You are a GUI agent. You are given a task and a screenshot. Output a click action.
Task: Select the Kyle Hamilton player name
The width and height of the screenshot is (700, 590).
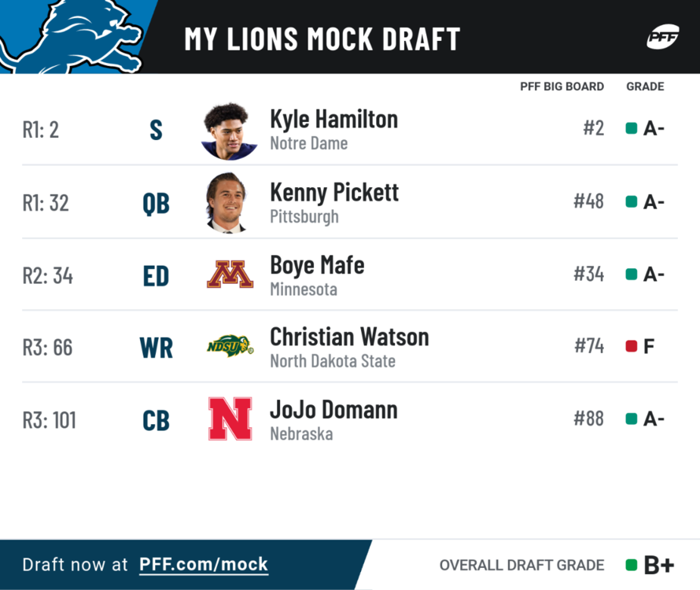coord(333,120)
